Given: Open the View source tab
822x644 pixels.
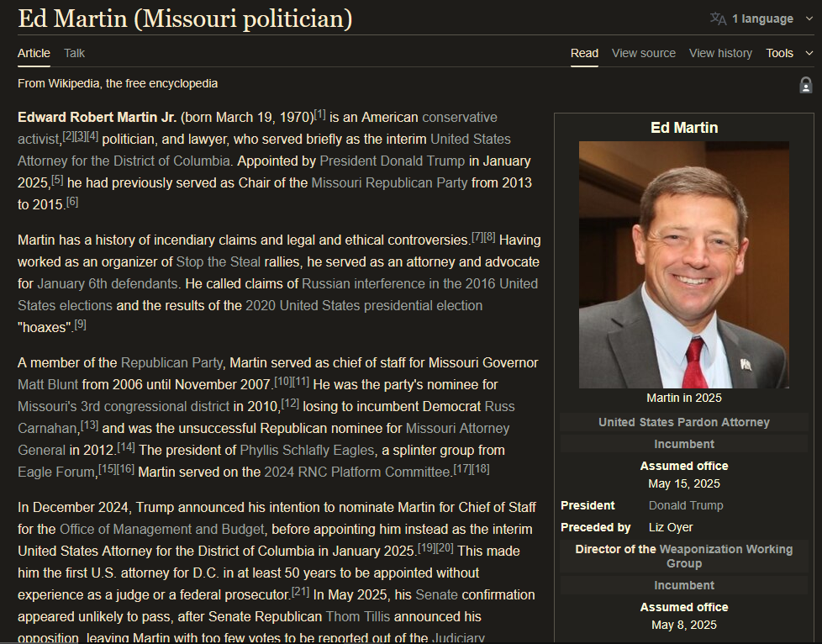Looking at the screenshot, I should (644, 53).
